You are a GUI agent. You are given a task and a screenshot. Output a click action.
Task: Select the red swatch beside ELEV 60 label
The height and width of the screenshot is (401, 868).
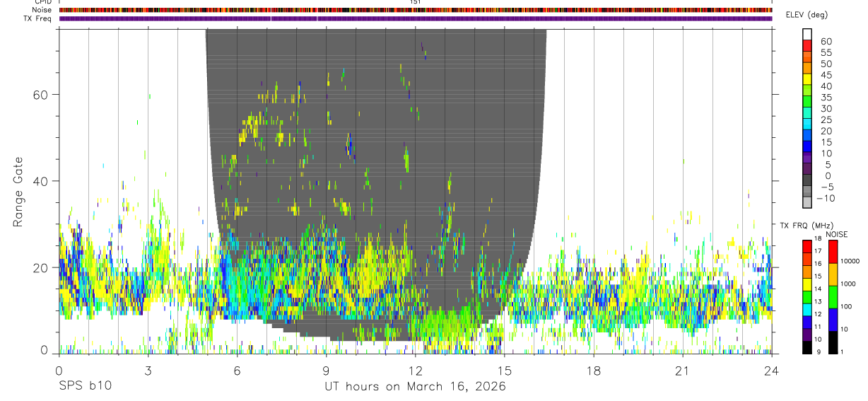807,45
